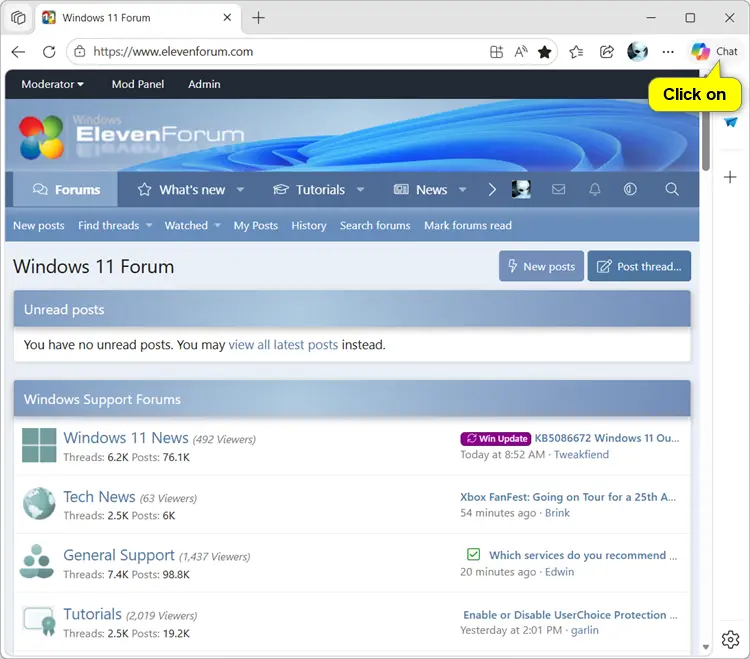Open the browser profile avatar
Viewport: 750px width, 659px height.
tap(637, 52)
